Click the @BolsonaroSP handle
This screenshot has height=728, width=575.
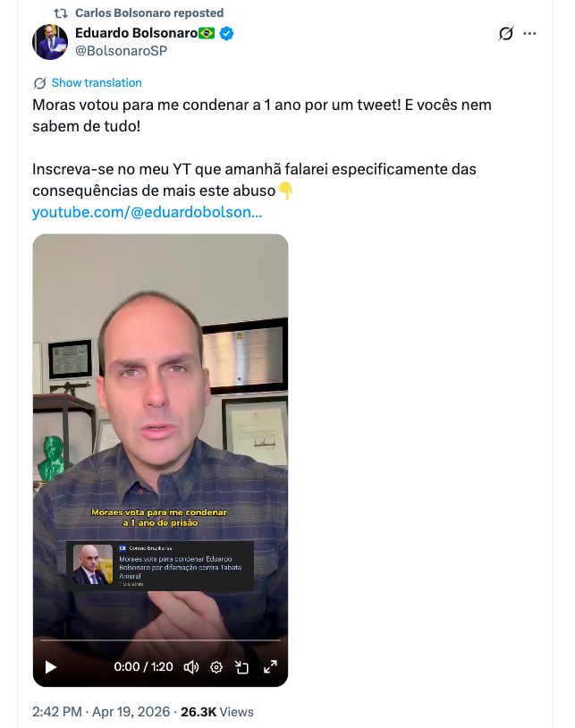(x=121, y=51)
